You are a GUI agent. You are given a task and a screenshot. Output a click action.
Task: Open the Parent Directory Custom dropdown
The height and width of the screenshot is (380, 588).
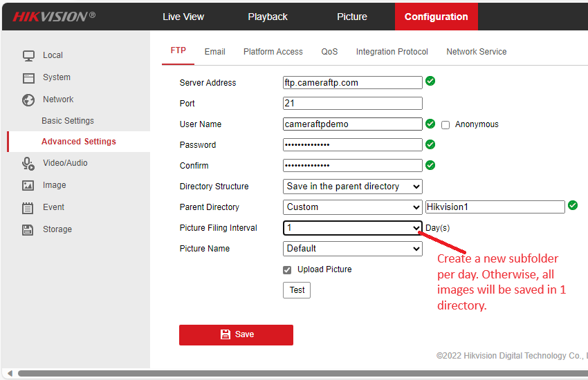pos(353,207)
